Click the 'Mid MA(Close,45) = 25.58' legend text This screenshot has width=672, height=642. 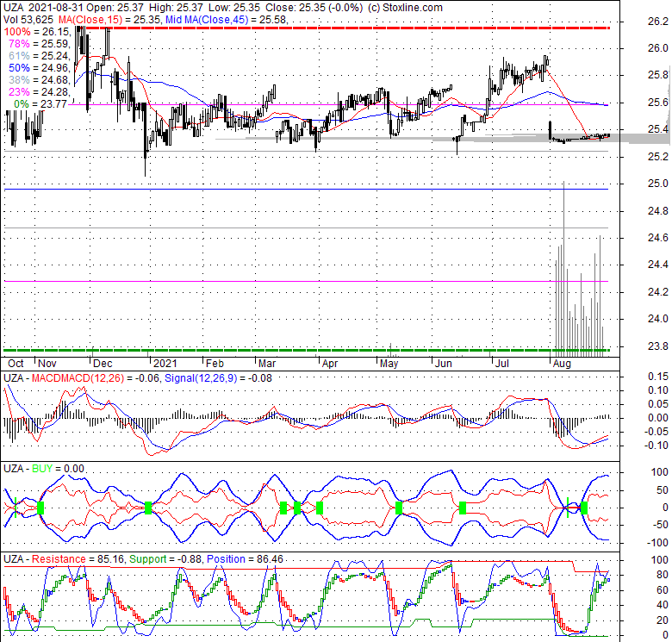click(x=226, y=20)
